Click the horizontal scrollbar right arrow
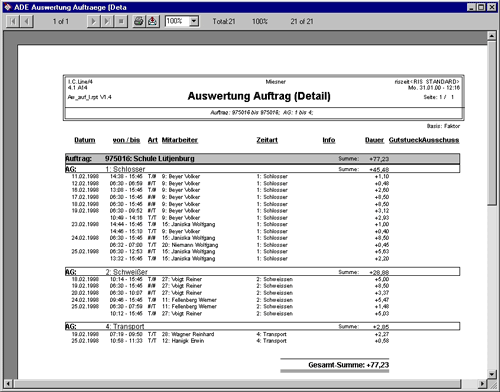This screenshot has width=500, height=392. click(x=482, y=384)
